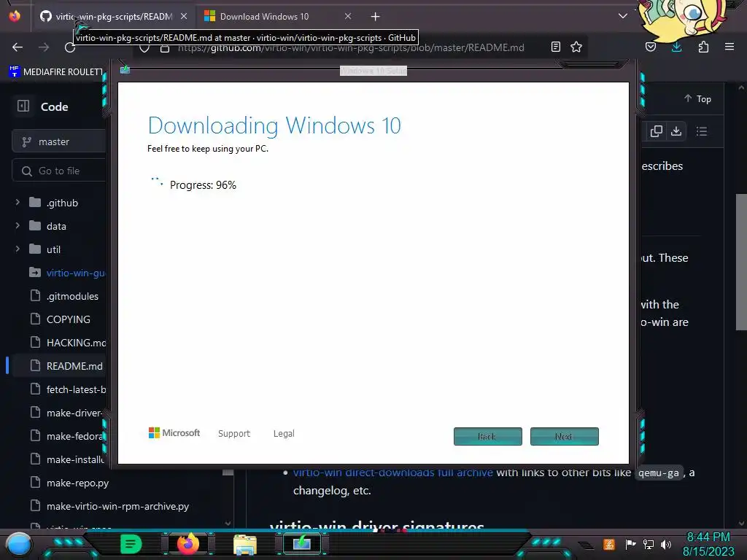Open the Legal link in Setup
Viewport: 747px width, 560px height.
click(x=284, y=433)
